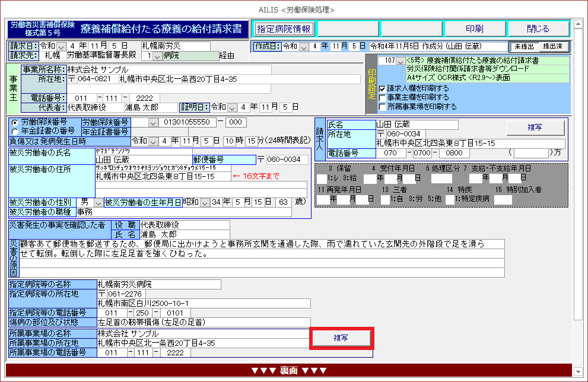This screenshot has width=588, height=382.
Task: Click the 印刷 button in top bar
Action: pos(474,28)
